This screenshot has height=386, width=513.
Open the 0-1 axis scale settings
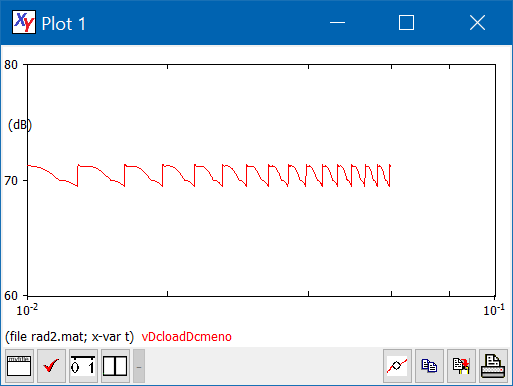[83, 366]
